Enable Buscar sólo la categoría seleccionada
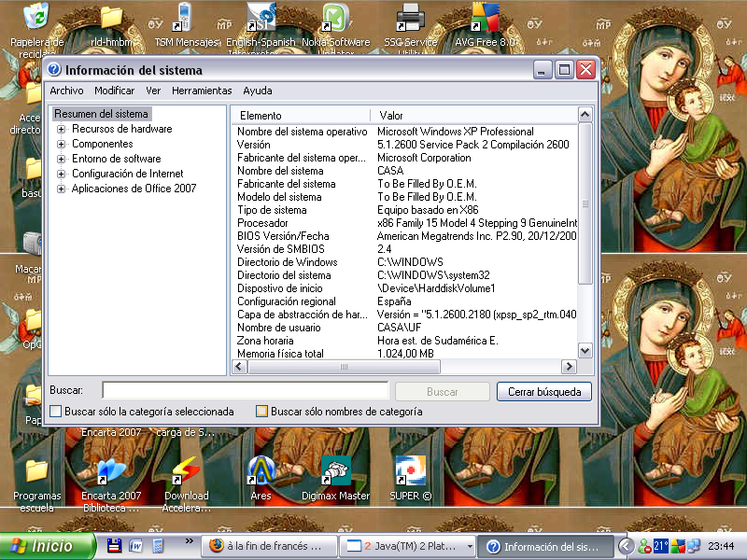Image resolution: width=747 pixels, height=560 pixels. [56, 412]
